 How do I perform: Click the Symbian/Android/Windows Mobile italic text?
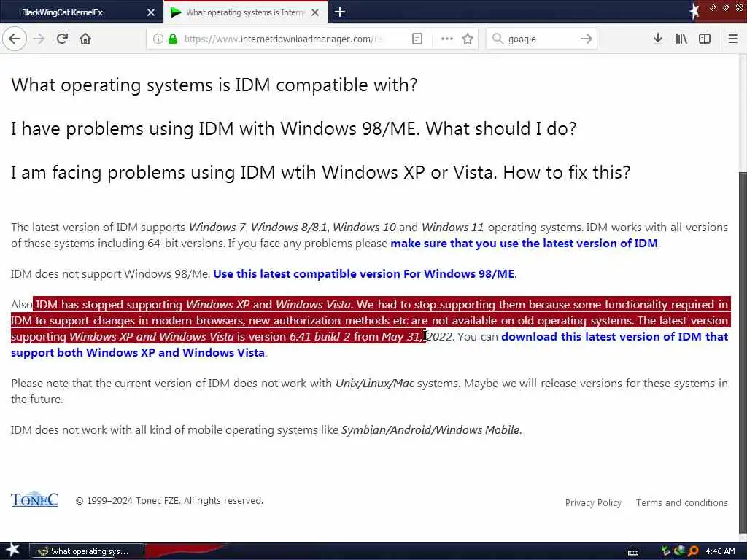[x=430, y=430]
